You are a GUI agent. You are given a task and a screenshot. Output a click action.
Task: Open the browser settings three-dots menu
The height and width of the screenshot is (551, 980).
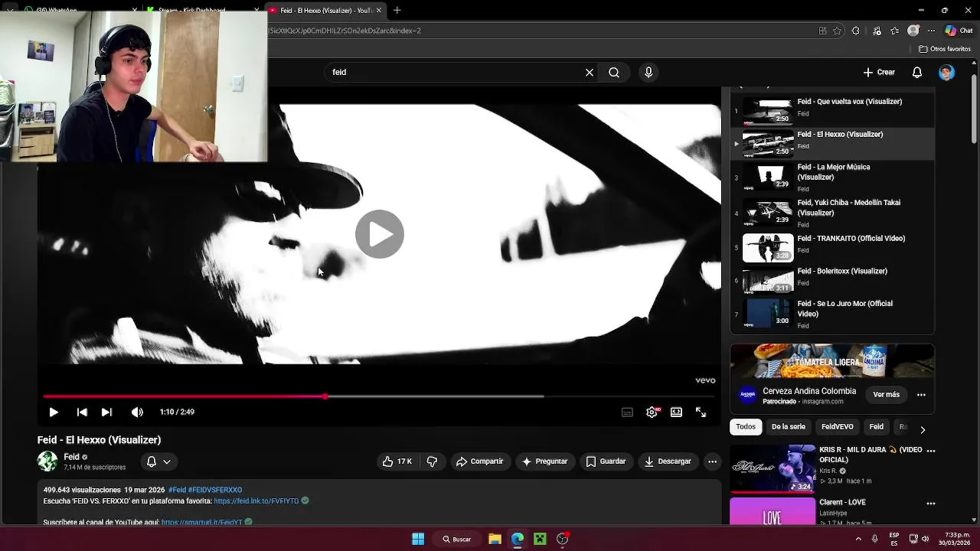930,31
